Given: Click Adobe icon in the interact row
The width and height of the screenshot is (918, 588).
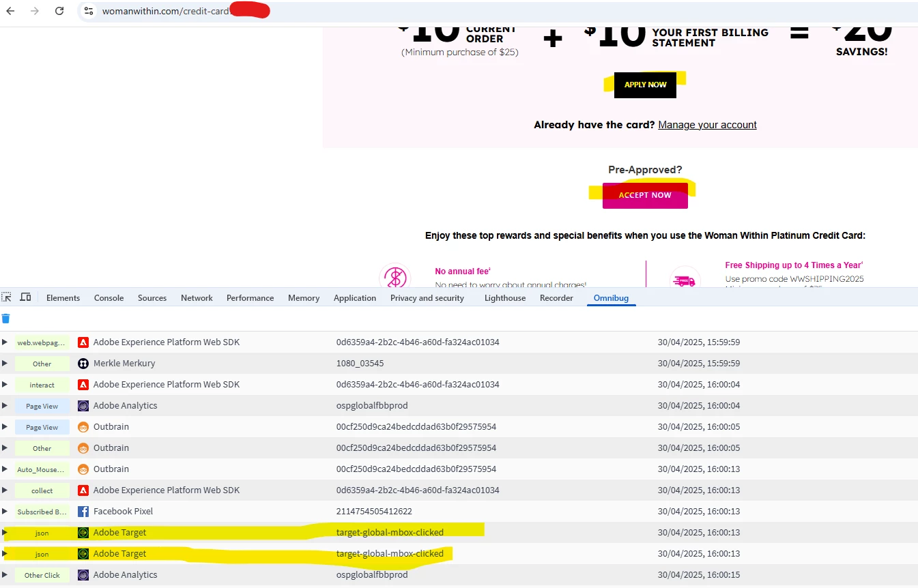Looking at the screenshot, I should [83, 385].
